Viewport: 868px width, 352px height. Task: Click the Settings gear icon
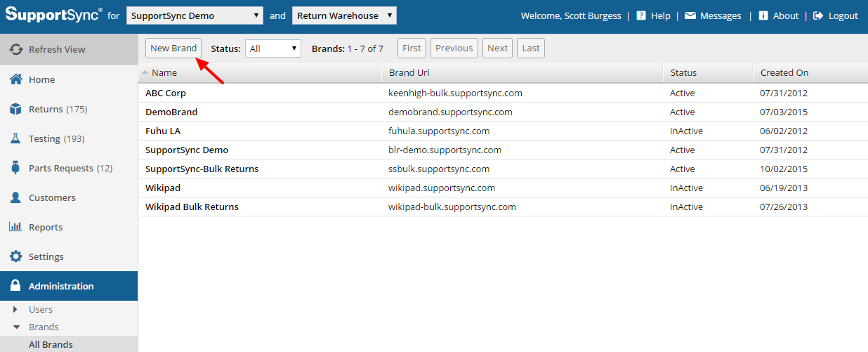click(x=15, y=256)
